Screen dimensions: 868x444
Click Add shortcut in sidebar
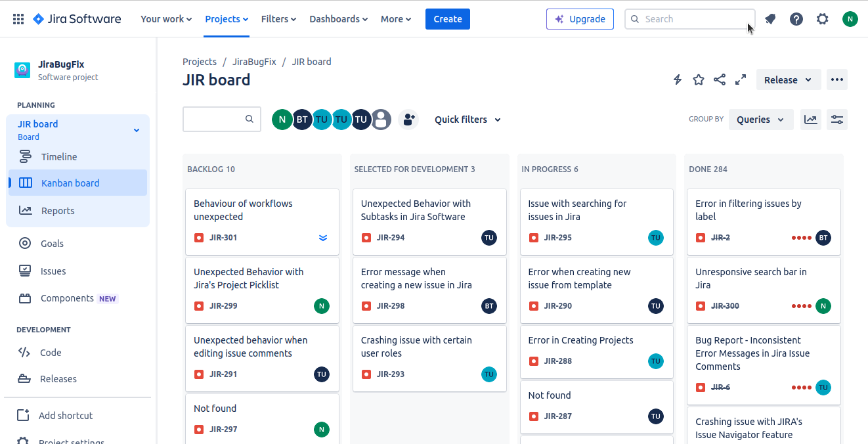(x=77, y=416)
